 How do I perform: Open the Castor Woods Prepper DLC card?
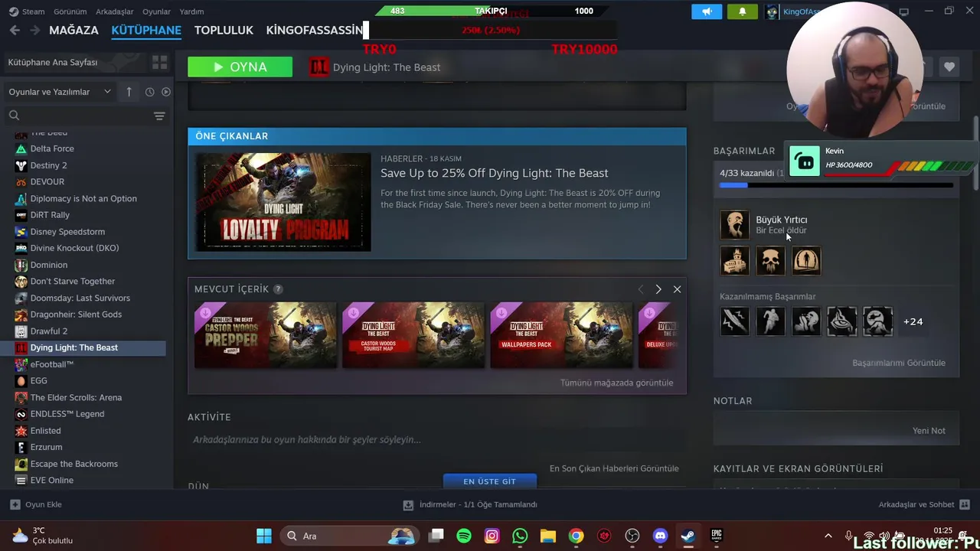265,335
